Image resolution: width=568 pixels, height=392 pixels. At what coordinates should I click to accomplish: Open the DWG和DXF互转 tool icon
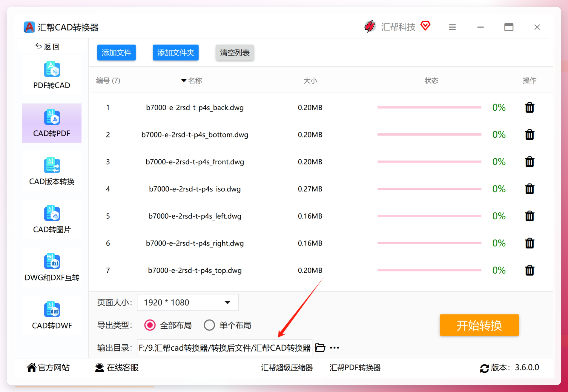coord(52,261)
